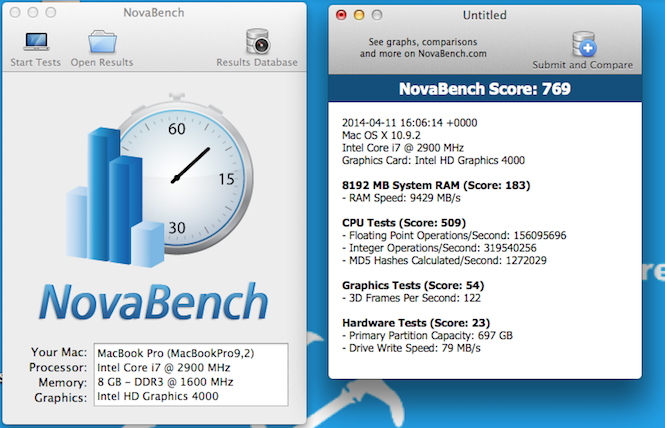665x428 pixels.
Task: Click the Memory 8 GB DDR3 field
Action: [189, 382]
